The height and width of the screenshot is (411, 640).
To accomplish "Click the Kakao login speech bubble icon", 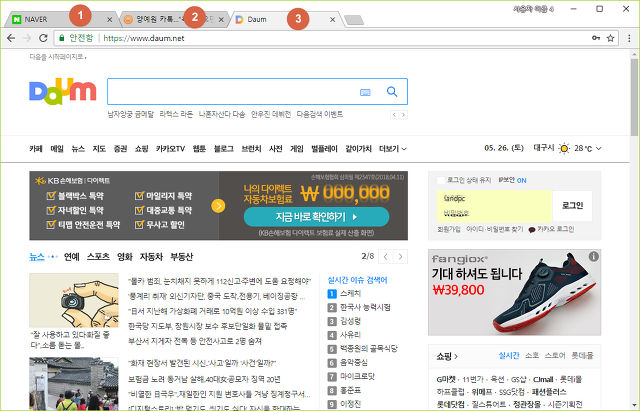I will 531,230.
